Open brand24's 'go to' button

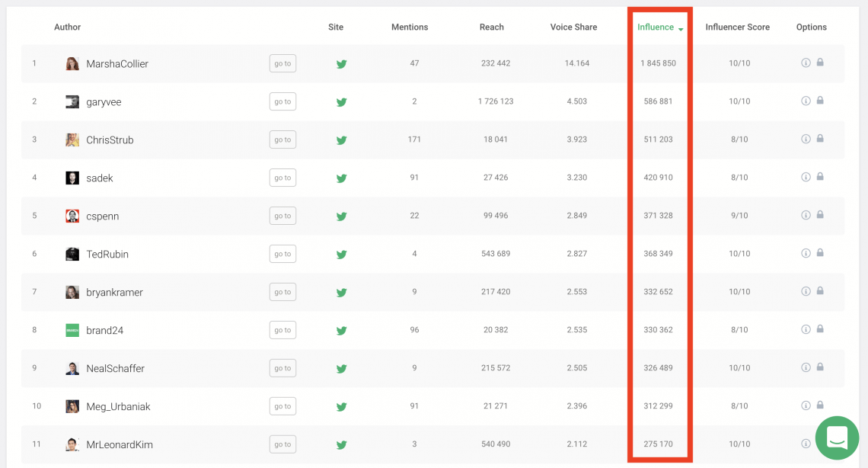click(x=283, y=330)
